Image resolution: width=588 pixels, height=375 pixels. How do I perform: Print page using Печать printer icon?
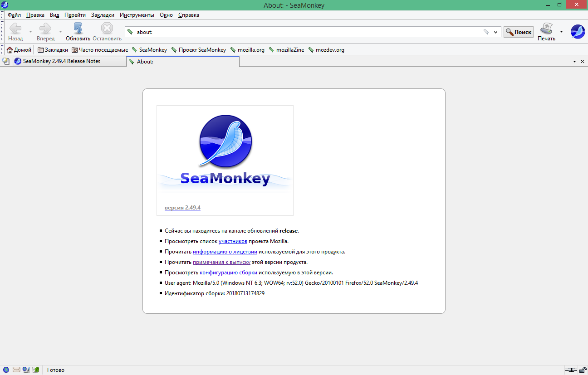coord(546,29)
